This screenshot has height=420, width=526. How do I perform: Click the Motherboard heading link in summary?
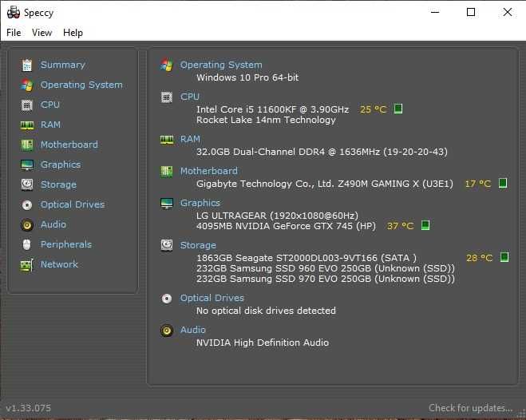coord(208,171)
